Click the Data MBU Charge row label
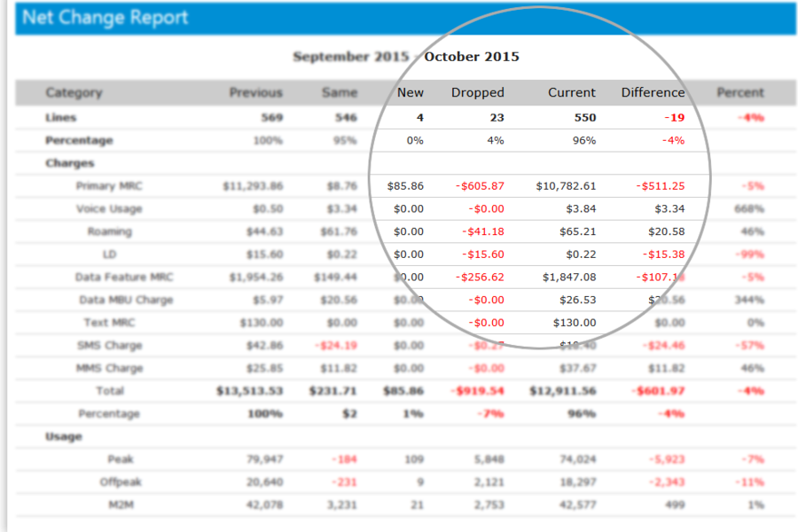The height and width of the screenshot is (532, 798). click(126, 300)
